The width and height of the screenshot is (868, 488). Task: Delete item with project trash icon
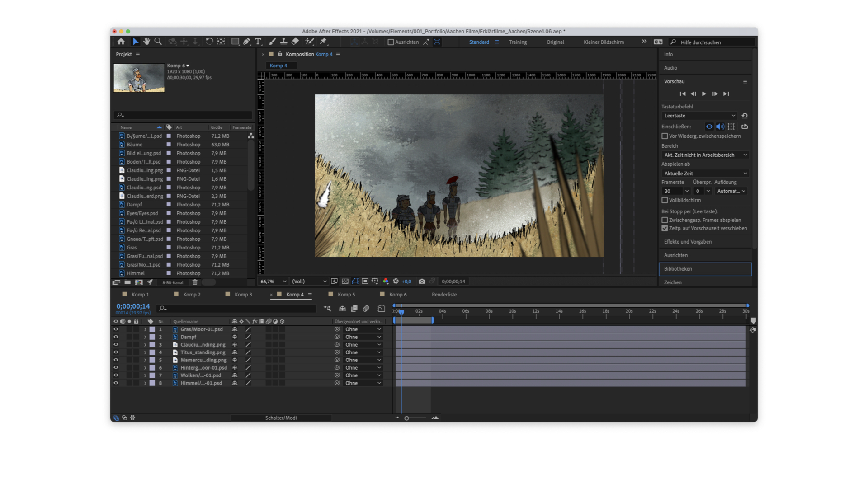tap(195, 282)
